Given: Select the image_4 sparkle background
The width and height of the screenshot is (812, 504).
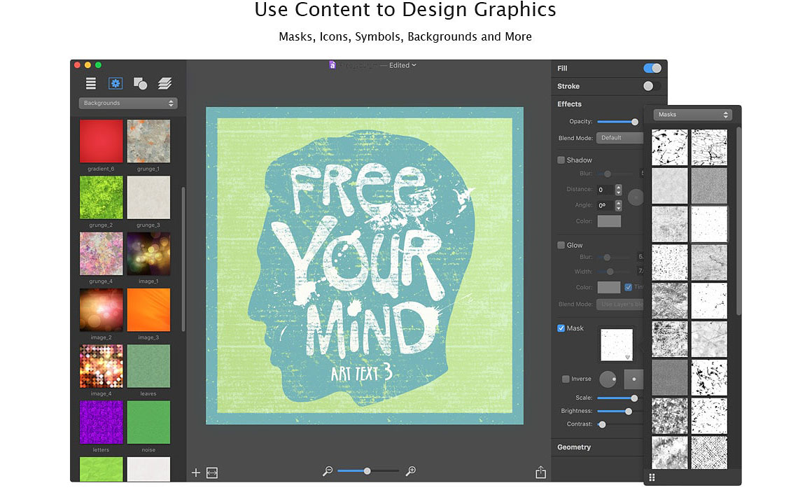Looking at the screenshot, I should 101,365.
